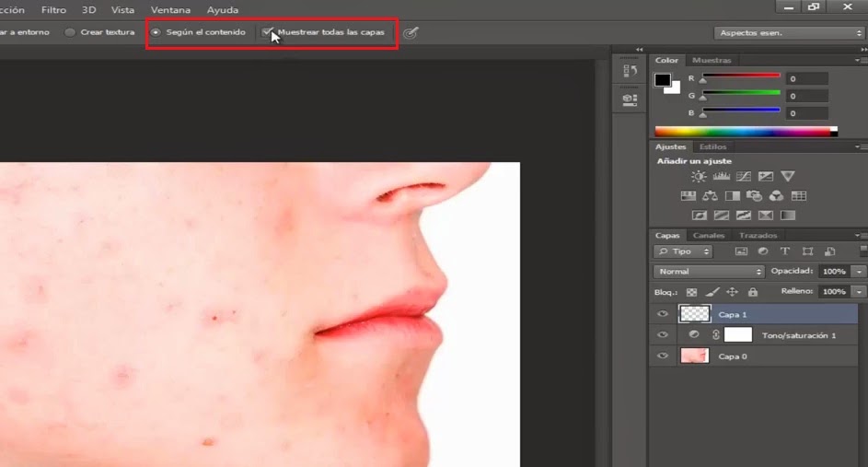Add a Black & White adjustment
Screen dimensions: 868x467
(733, 196)
